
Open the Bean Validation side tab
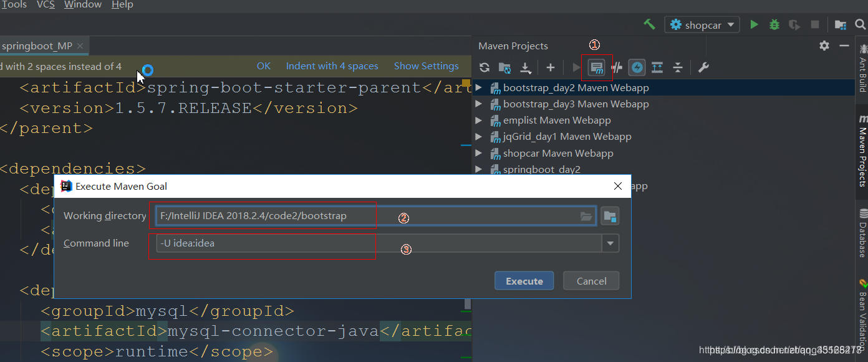[862, 315]
